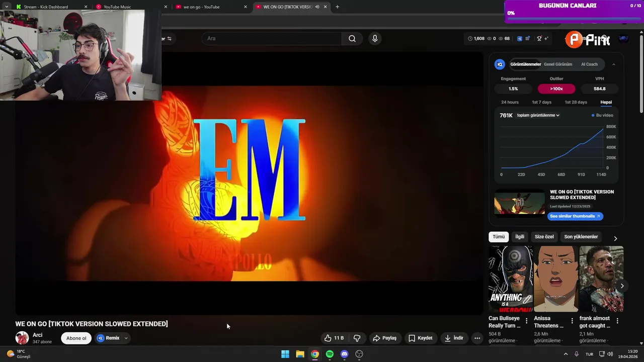Open AI Coach tab
Viewport: 644px width, 362px height.
(x=589, y=64)
